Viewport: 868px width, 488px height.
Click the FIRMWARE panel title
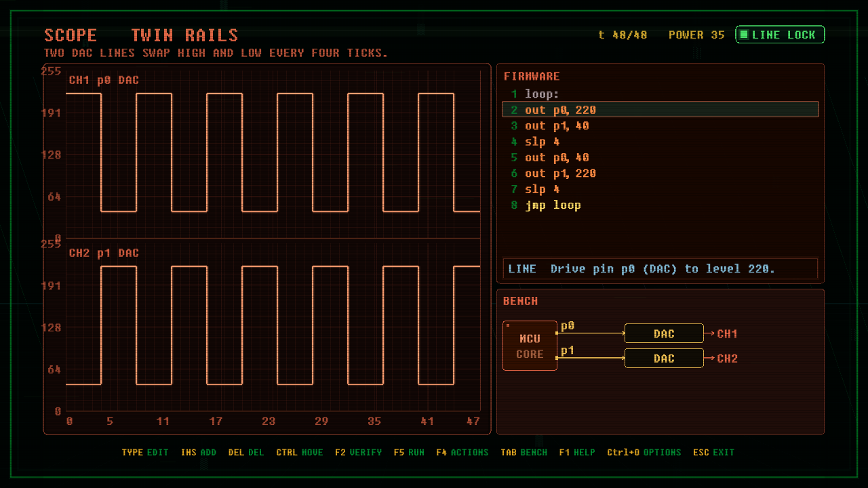pos(532,77)
